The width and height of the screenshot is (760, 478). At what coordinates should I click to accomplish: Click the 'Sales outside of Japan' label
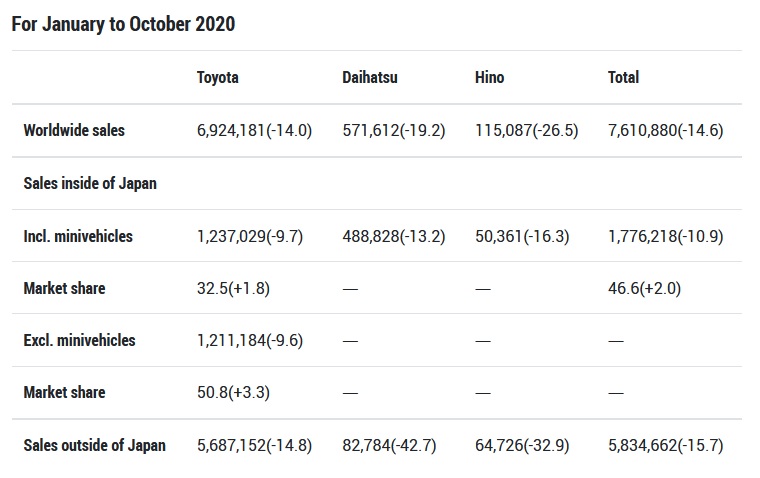pyautogui.click(x=94, y=445)
